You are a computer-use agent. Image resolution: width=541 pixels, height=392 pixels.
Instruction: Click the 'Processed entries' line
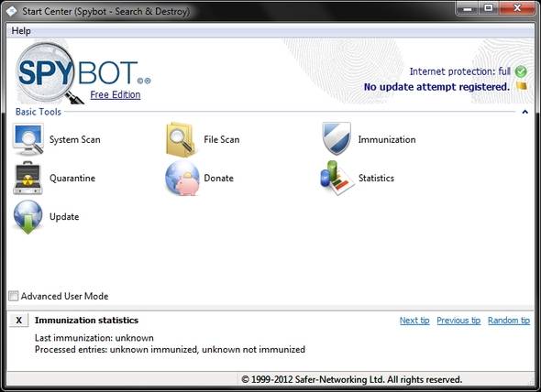pyautogui.click(x=170, y=350)
